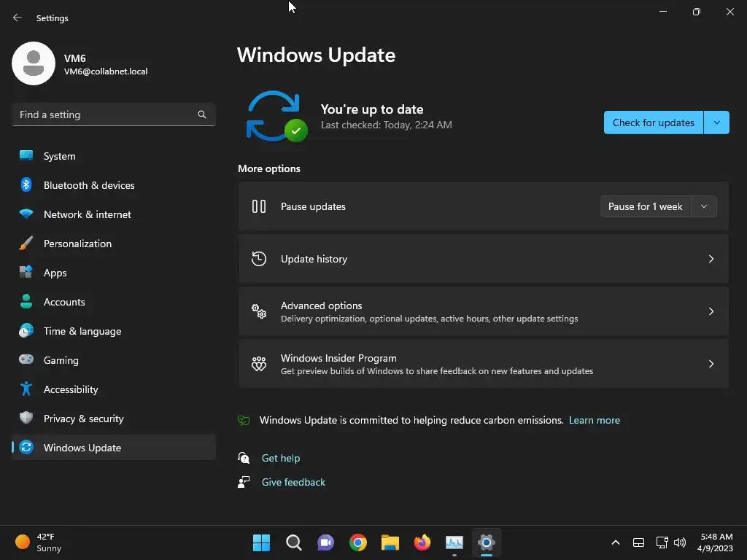Click the VM6@collabnet.local account email

(106, 71)
